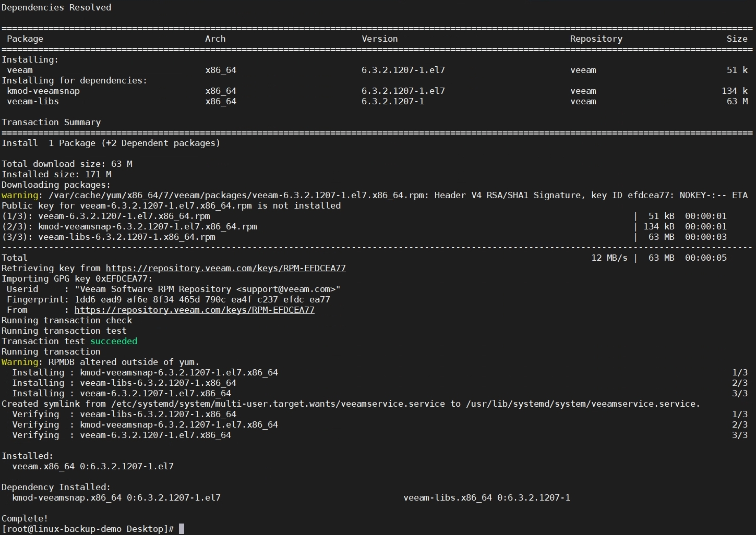Click '(3/3): veeam-libs' download line
This screenshot has height=535, width=756.
[364, 237]
